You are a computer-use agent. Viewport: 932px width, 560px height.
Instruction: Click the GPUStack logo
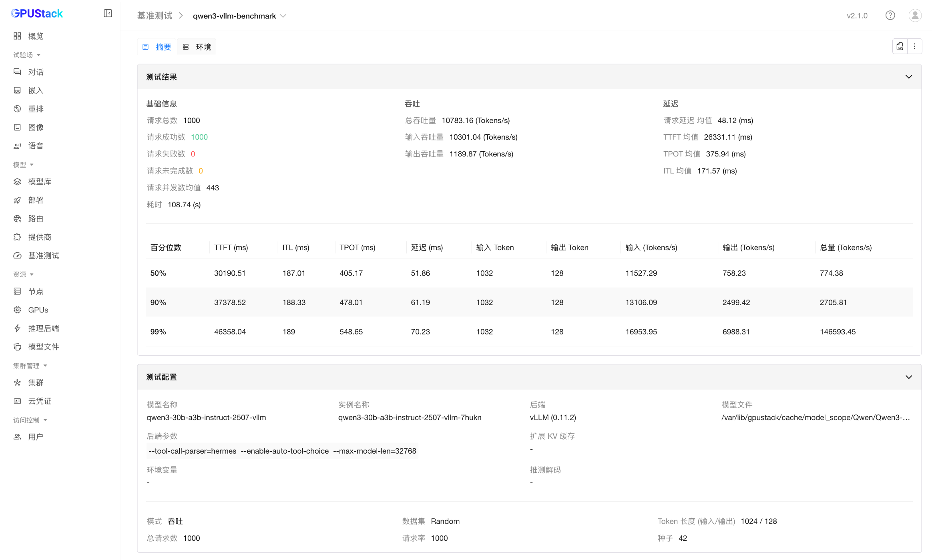click(37, 14)
